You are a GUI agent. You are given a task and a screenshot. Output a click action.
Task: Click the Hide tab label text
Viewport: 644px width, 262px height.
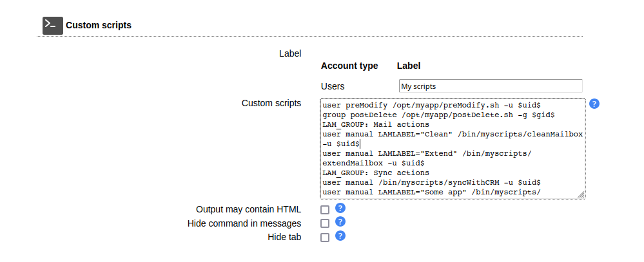[x=284, y=237]
